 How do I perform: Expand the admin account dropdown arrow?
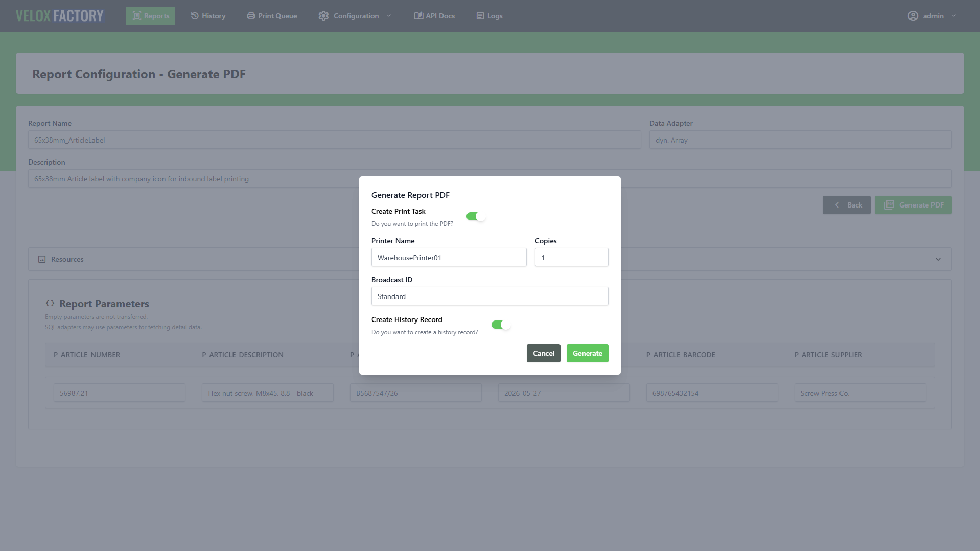coord(954,16)
